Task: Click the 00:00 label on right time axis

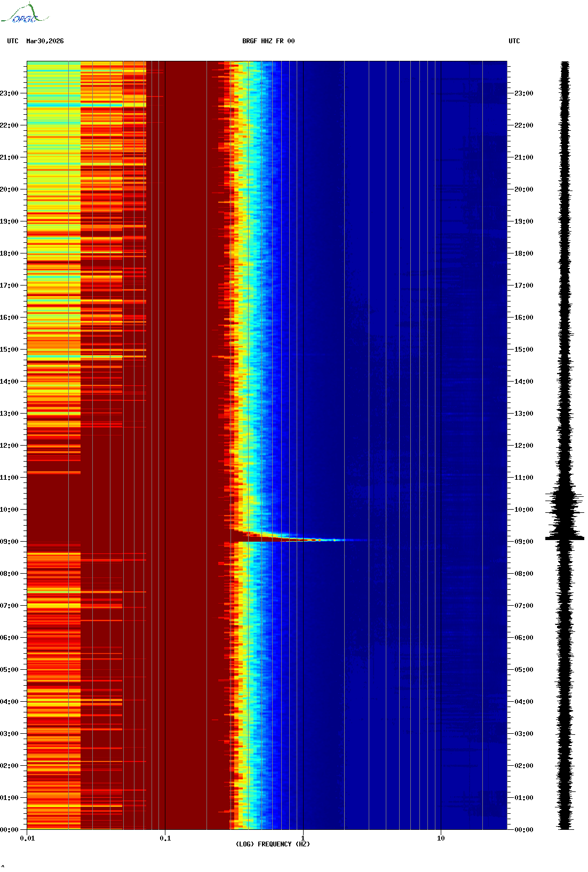Action: 523,830
